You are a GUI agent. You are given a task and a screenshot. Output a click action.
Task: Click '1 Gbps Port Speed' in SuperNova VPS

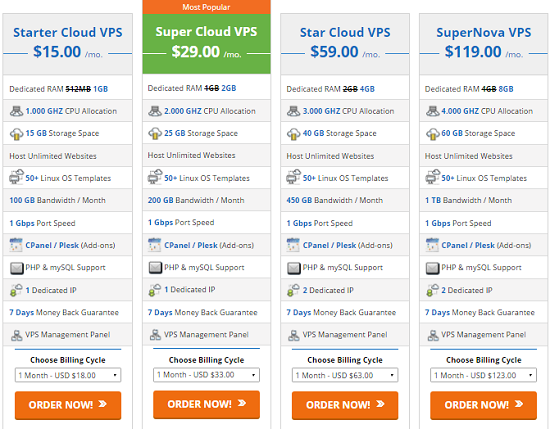[x=458, y=223]
